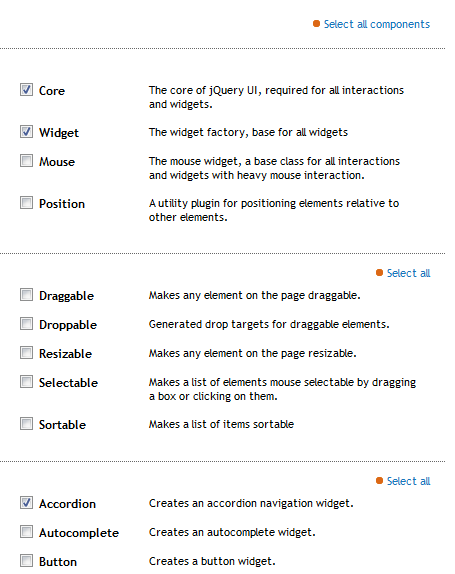This screenshot has height=574, width=455.
Task: Uncheck the Core component checkbox
Action: pyautogui.click(x=26, y=90)
